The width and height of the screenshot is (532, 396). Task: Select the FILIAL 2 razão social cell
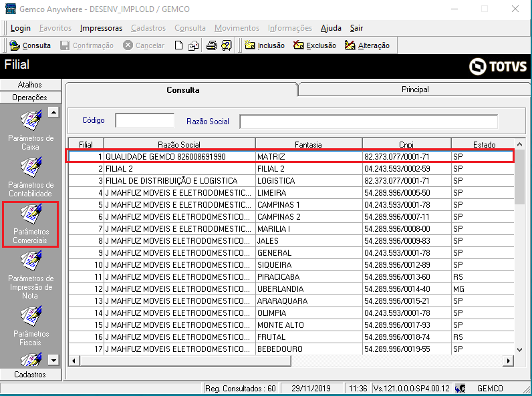pos(180,169)
